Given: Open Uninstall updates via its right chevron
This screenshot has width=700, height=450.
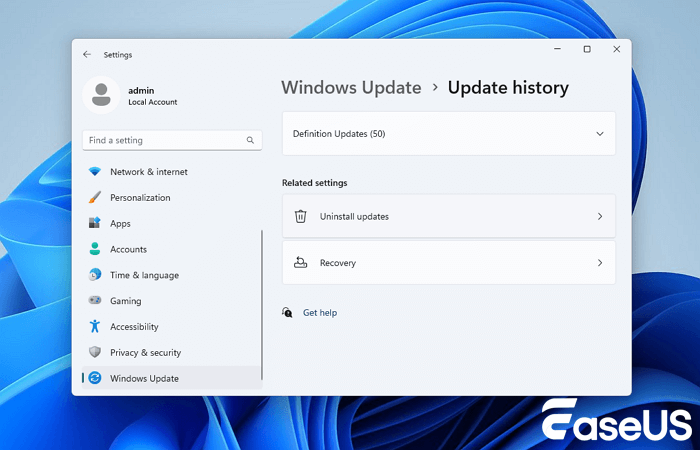Looking at the screenshot, I should point(600,216).
